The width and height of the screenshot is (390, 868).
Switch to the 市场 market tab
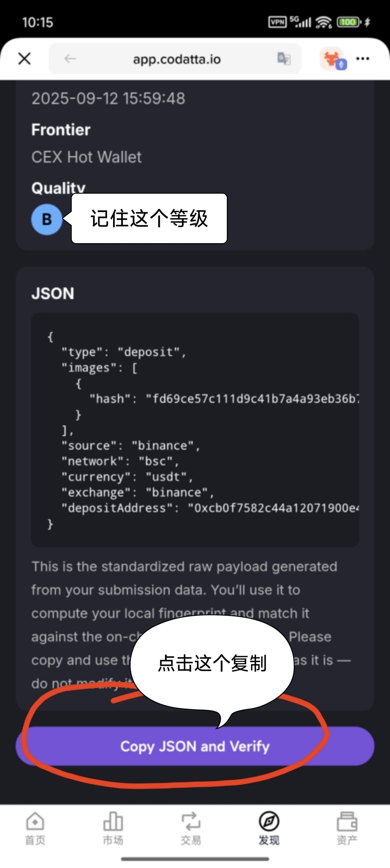coord(113,830)
